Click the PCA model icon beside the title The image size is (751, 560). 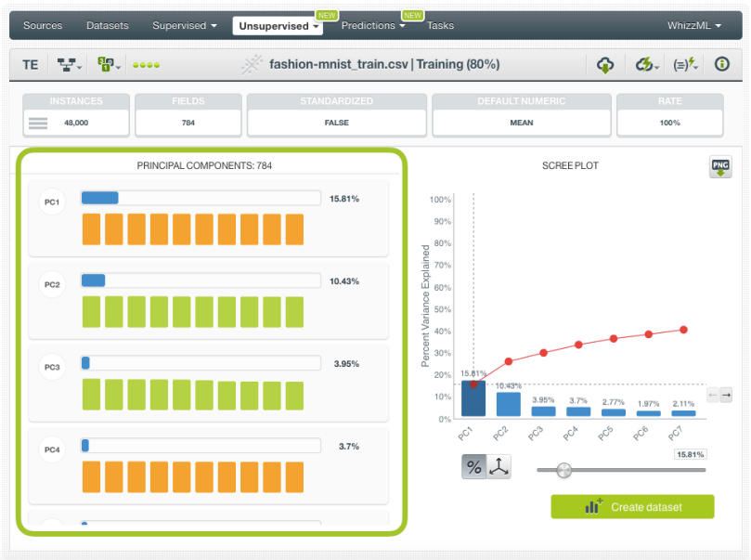pos(252,64)
